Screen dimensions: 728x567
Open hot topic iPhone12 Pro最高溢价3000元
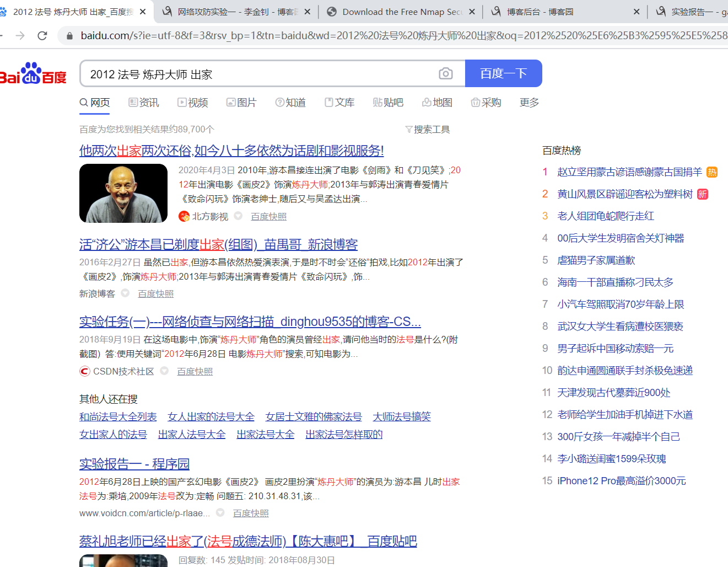click(622, 481)
